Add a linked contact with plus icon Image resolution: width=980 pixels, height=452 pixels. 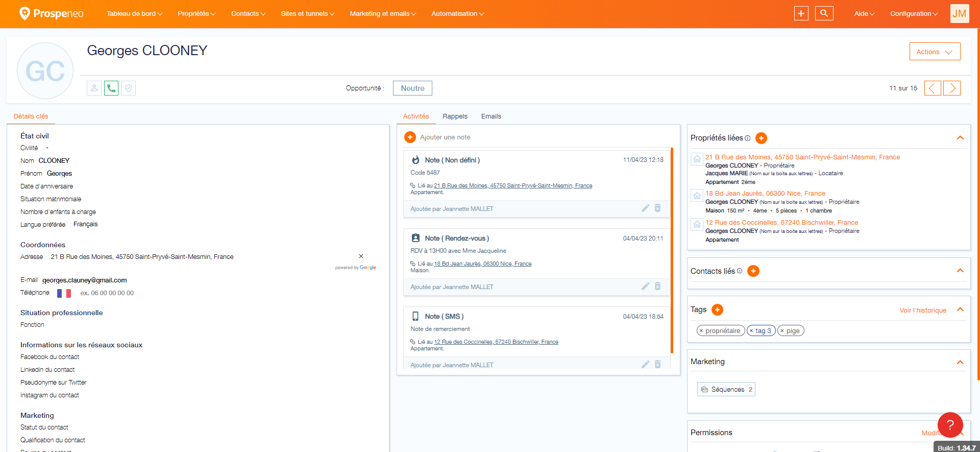point(753,271)
